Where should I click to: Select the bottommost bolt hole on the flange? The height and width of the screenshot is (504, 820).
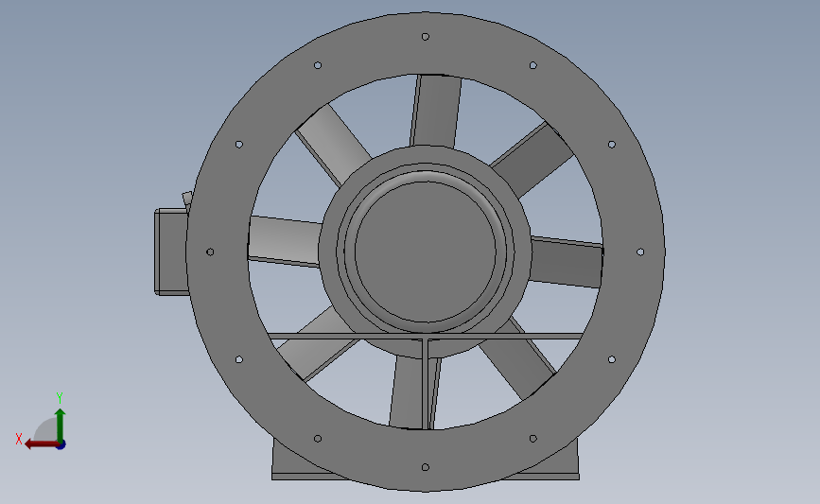(x=426, y=467)
